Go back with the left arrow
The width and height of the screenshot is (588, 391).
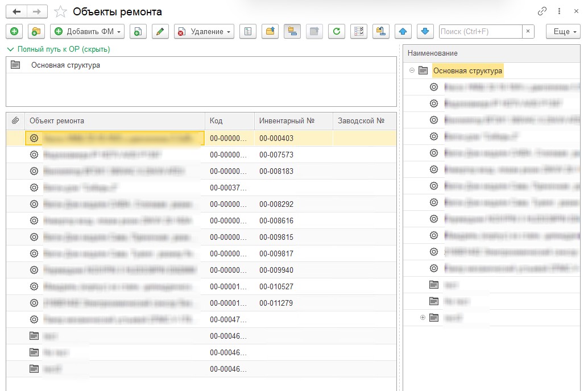(16, 11)
